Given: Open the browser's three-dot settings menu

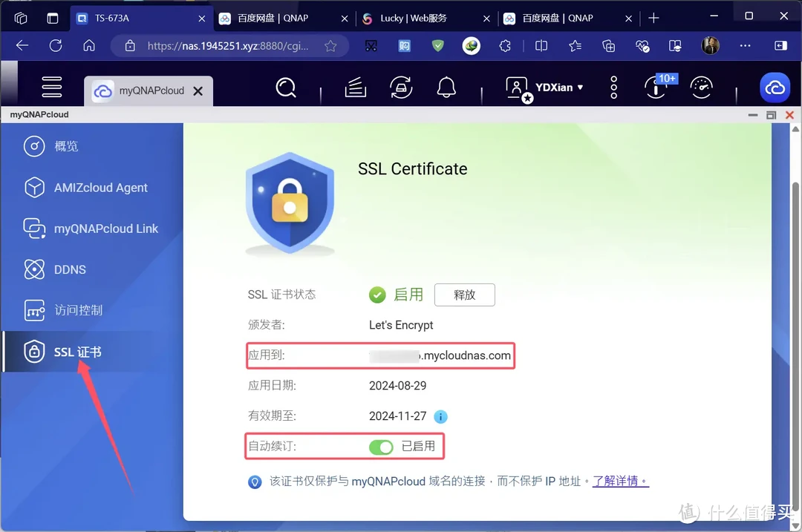Looking at the screenshot, I should (x=745, y=45).
